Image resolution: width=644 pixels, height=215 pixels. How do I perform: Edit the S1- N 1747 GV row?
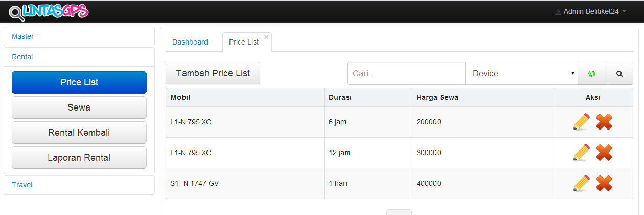pos(582,183)
